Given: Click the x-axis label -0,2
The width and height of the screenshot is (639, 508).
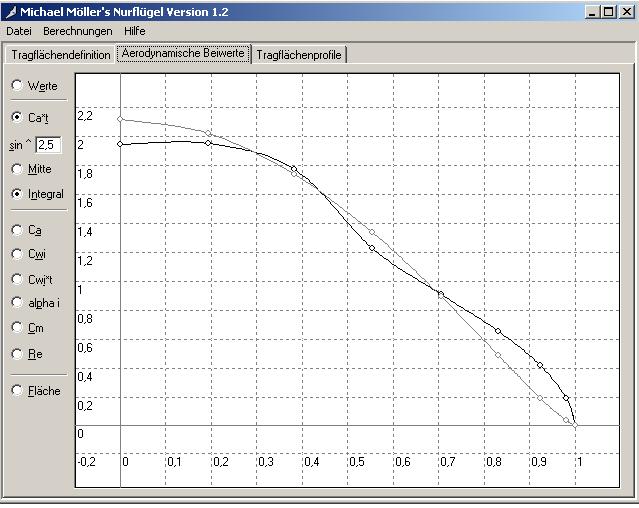Looking at the screenshot, I should (86, 462).
